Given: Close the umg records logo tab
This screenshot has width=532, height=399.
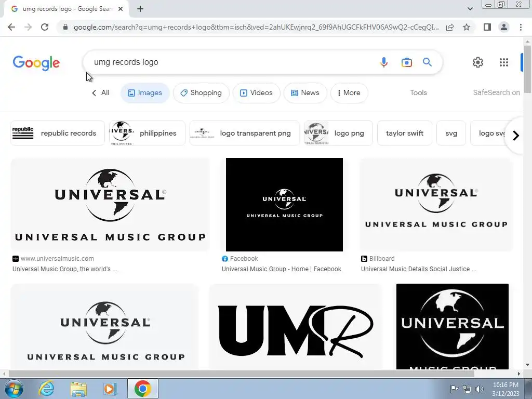Looking at the screenshot, I should [x=121, y=9].
